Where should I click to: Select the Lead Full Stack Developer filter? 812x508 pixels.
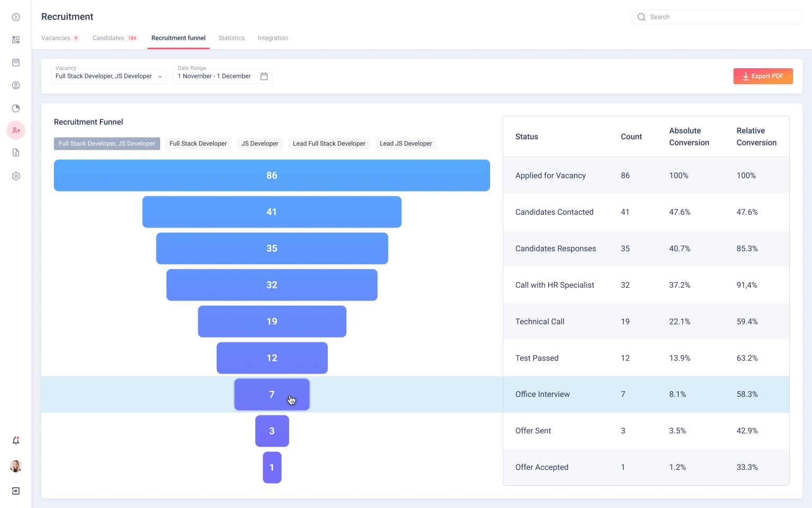click(329, 143)
